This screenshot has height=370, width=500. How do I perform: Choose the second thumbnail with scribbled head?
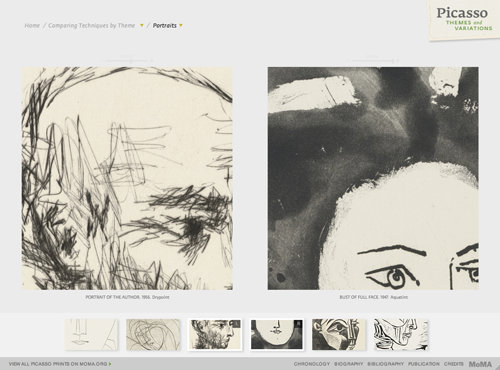pyautogui.click(x=153, y=334)
